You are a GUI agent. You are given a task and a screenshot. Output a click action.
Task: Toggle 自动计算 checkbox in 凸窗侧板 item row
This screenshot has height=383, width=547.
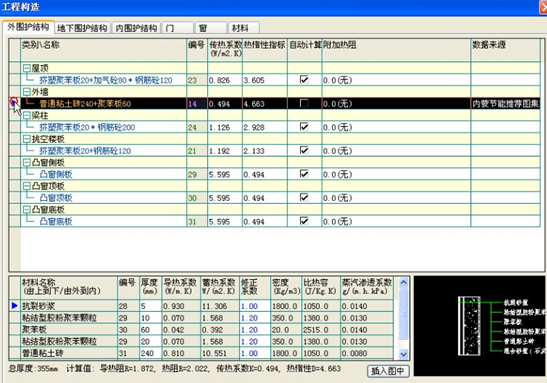(x=304, y=174)
